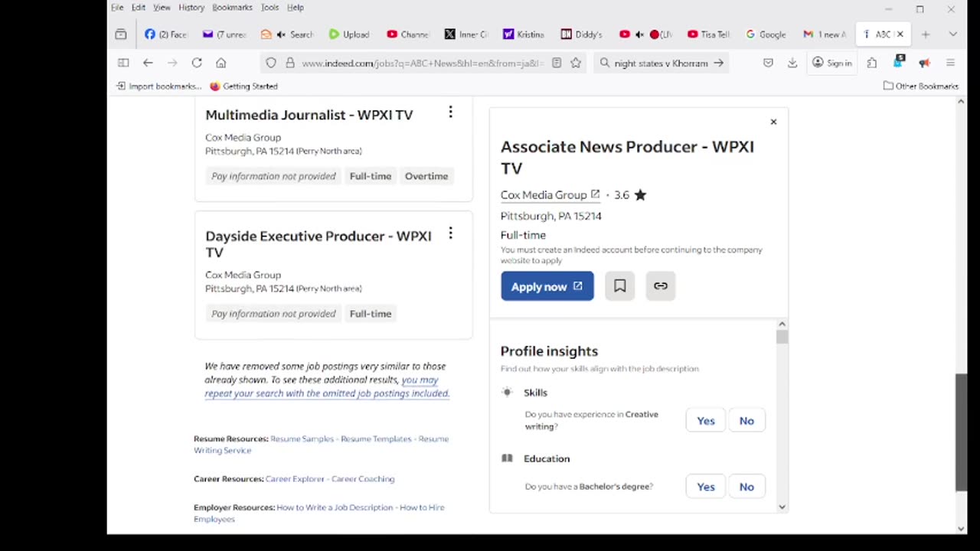This screenshot has width=980, height=551.
Task: Open recent browsing tab history icon
Action: pyautogui.click(x=121, y=34)
